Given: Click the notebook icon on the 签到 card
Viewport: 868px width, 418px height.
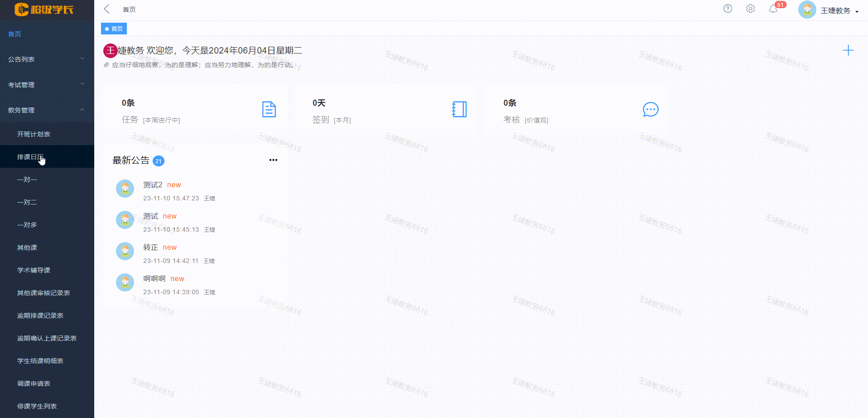Looking at the screenshot, I should point(459,109).
